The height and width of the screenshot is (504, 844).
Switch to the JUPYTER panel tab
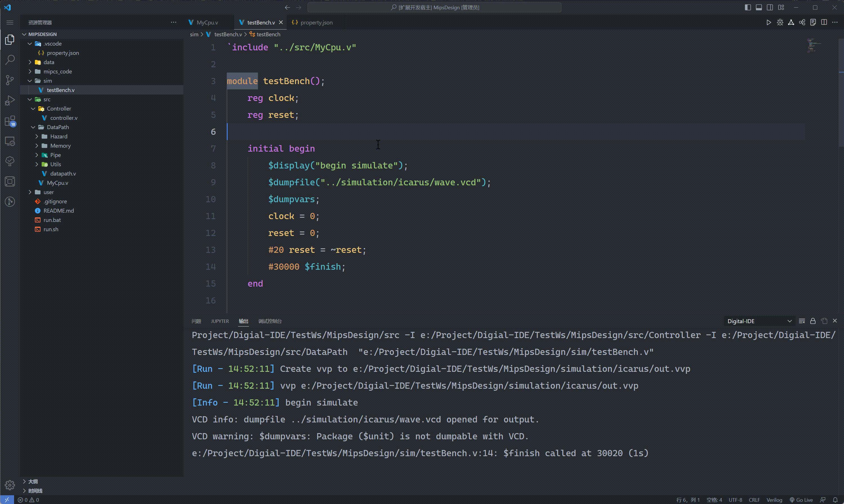(220, 321)
